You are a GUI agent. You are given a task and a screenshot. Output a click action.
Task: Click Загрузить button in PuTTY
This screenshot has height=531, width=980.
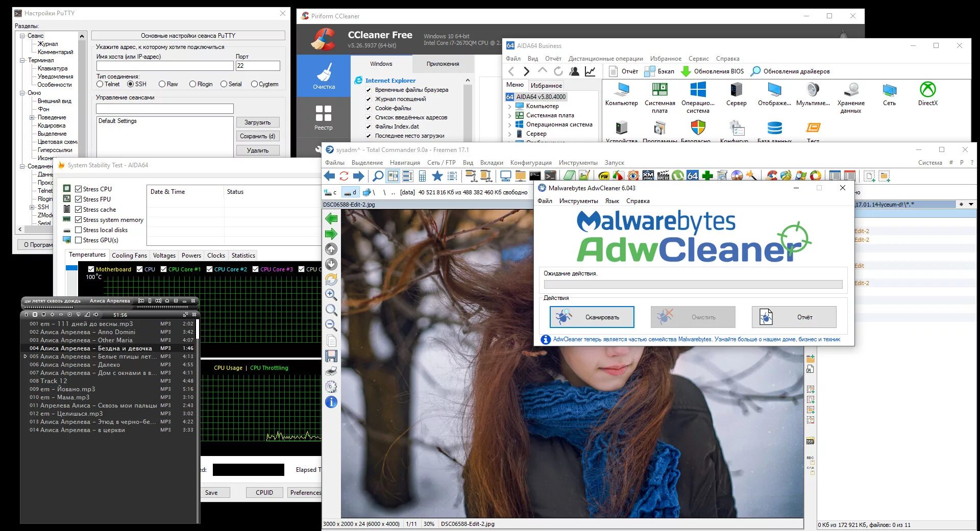pyautogui.click(x=258, y=122)
